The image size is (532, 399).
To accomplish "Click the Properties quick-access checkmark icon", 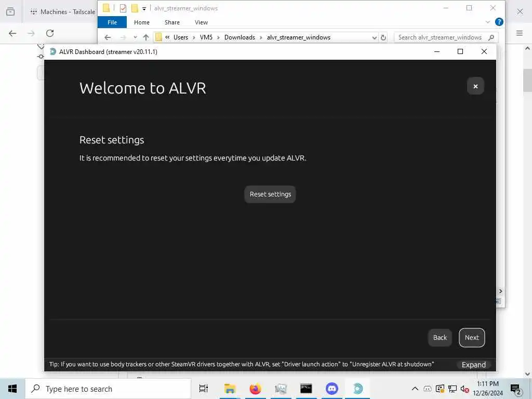I will (x=123, y=8).
